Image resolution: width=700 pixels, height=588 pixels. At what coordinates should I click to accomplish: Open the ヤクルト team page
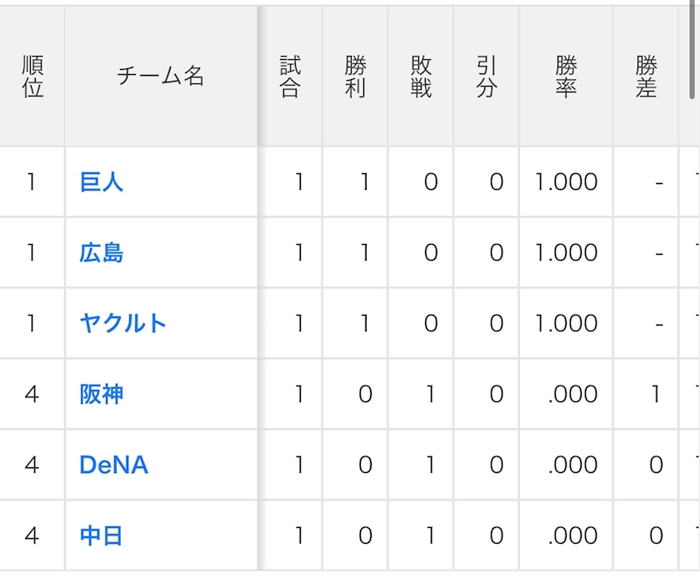[x=123, y=323]
